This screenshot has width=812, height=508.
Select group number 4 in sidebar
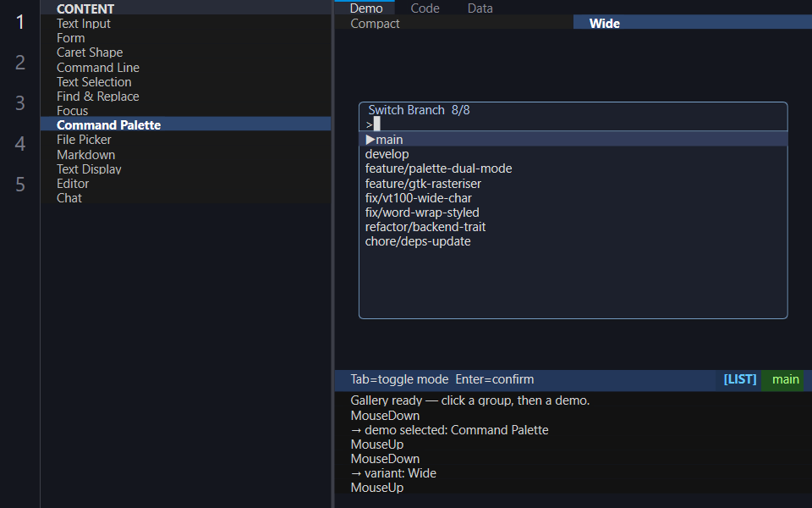(x=19, y=144)
